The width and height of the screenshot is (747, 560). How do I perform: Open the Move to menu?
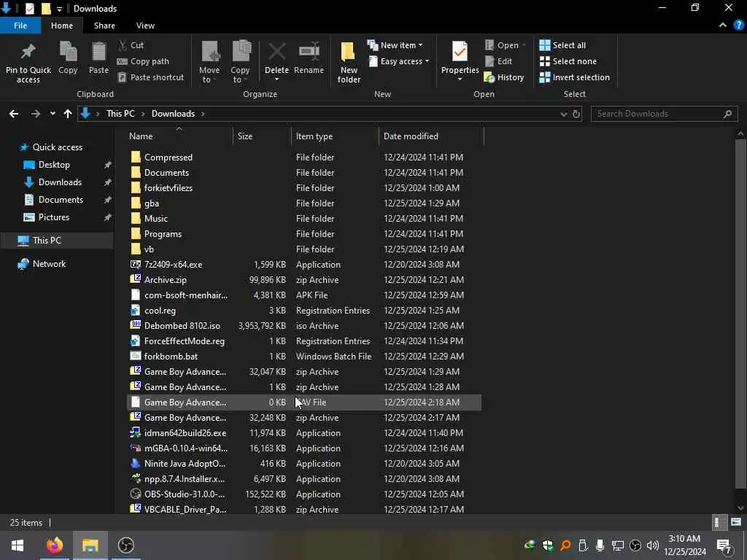pos(209,62)
